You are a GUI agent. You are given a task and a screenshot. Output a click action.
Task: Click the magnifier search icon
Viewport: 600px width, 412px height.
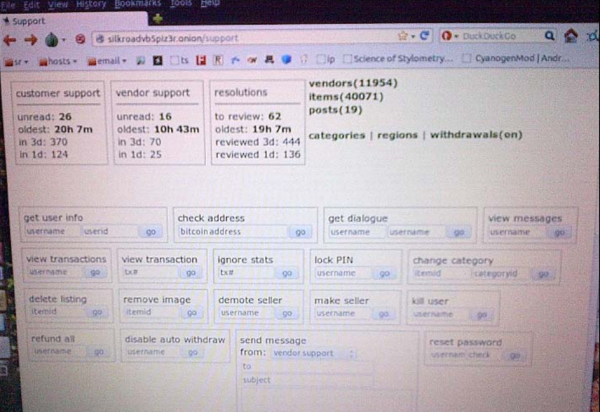click(x=549, y=36)
